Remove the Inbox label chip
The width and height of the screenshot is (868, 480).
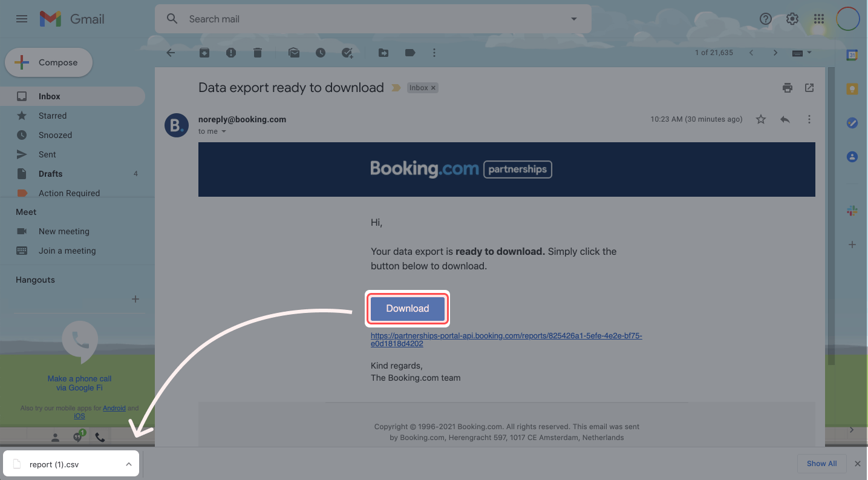(x=433, y=88)
